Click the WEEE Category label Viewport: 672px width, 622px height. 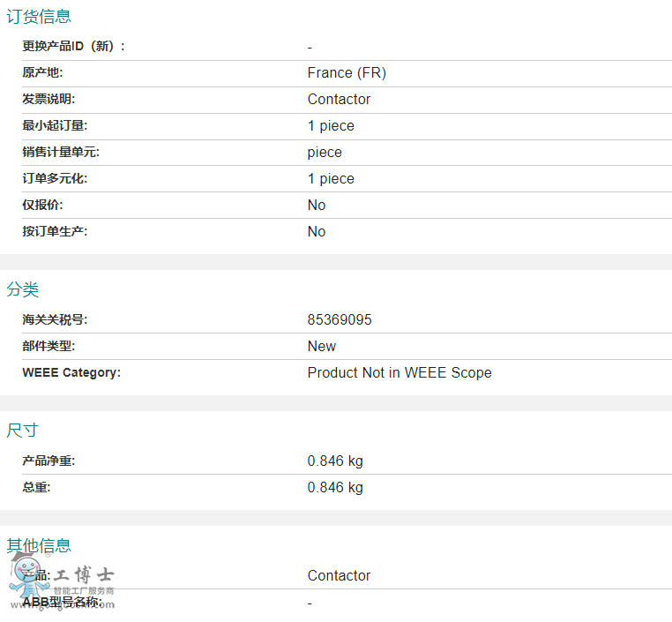pyautogui.click(x=71, y=373)
